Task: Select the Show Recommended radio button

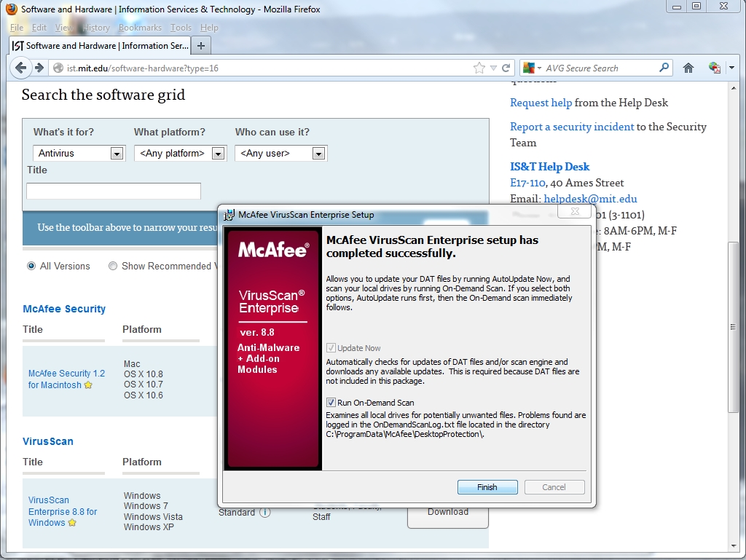Action: pos(113,266)
